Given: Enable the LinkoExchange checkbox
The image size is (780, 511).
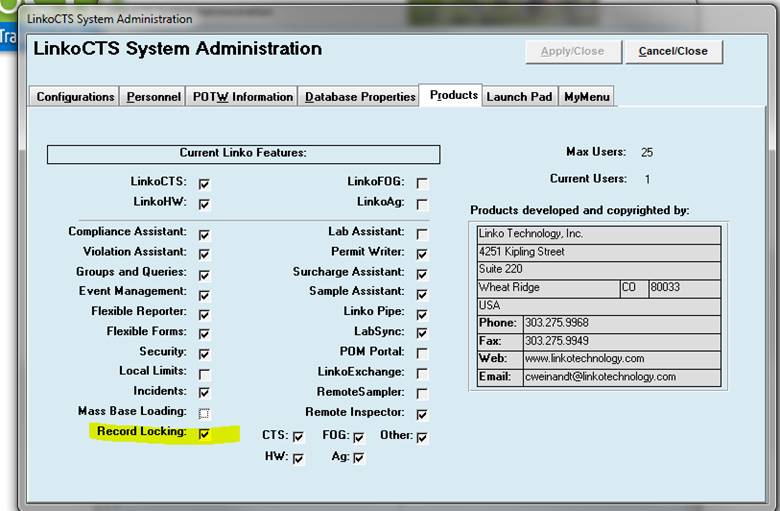Looking at the screenshot, I should [x=422, y=373].
